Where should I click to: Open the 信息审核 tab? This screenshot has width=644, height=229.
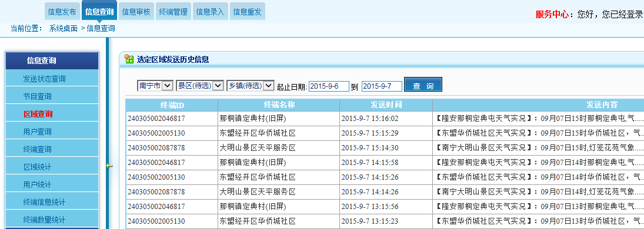pos(136,12)
